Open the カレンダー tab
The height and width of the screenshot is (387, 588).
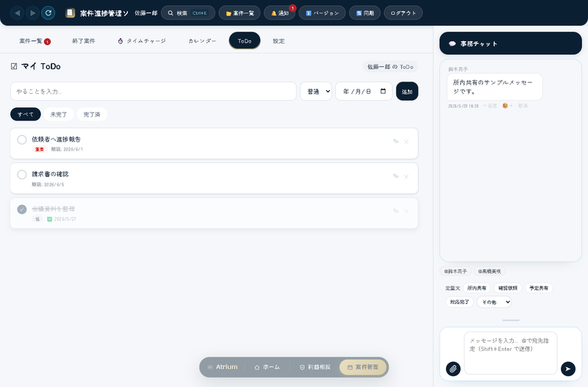pos(202,41)
